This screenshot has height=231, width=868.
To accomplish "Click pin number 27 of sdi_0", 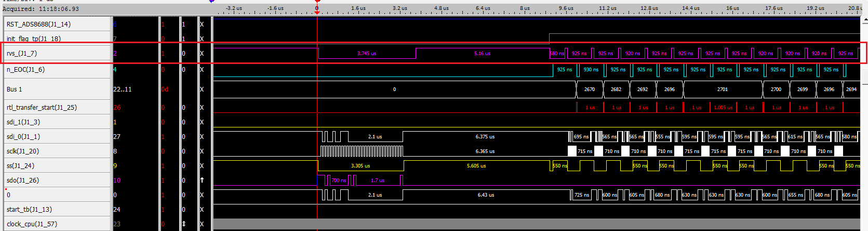I will tap(117, 136).
